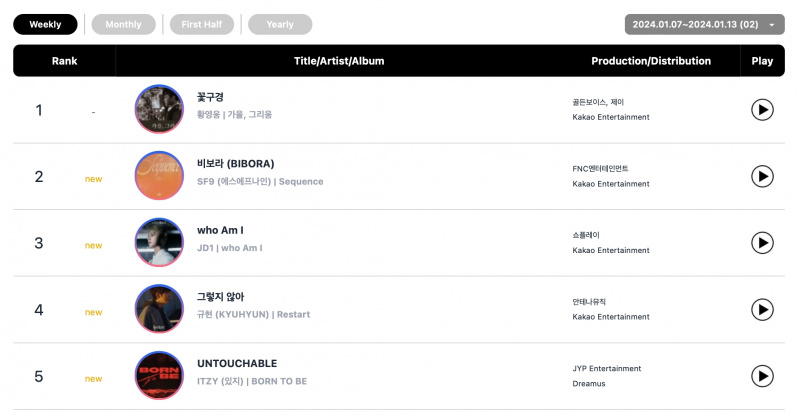This screenshot has height=415, width=800.
Task: Switch to the First Half chart tab
Action: click(x=202, y=25)
